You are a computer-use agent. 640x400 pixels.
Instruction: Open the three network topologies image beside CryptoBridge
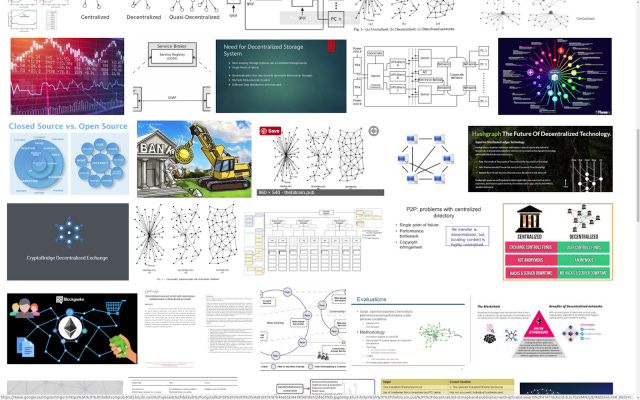[186, 242]
